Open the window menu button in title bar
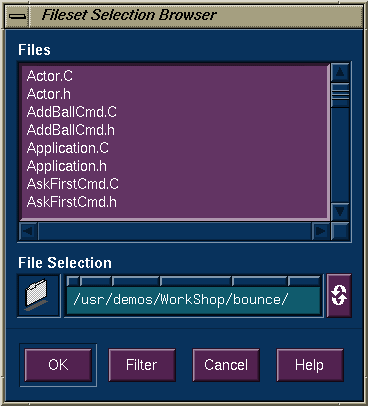Image resolution: width=368 pixels, height=406 pixels. tap(17, 16)
